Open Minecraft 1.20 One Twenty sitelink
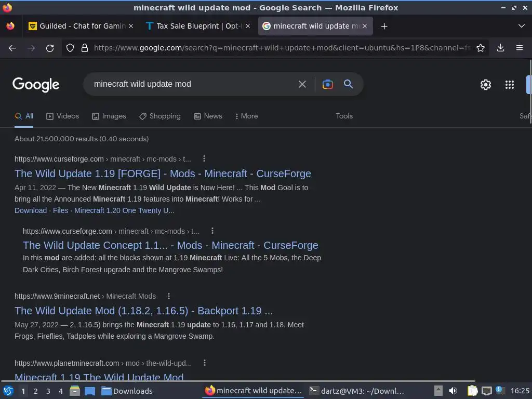 (x=124, y=210)
